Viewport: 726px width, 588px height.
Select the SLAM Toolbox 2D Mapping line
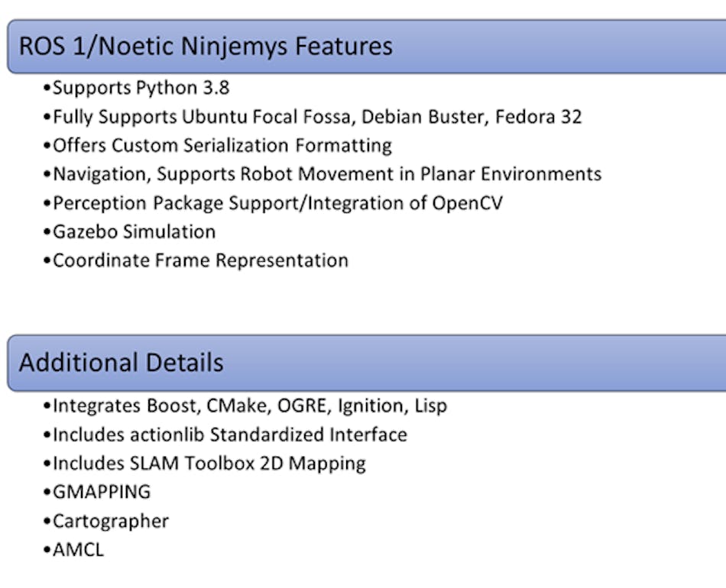tap(204, 464)
